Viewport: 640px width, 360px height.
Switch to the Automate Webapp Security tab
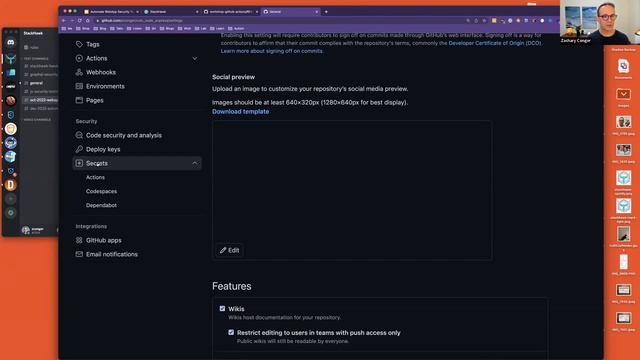pyautogui.click(x=111, y=12)
